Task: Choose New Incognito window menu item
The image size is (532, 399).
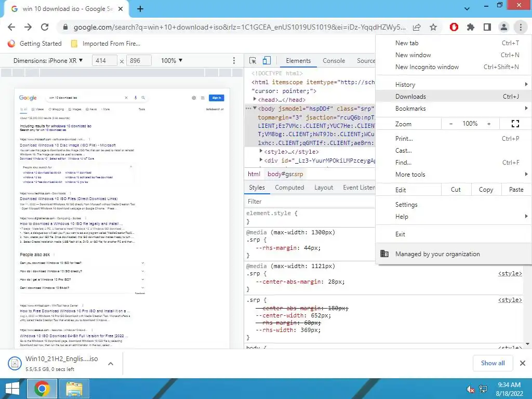Action: tap(453, 67)
